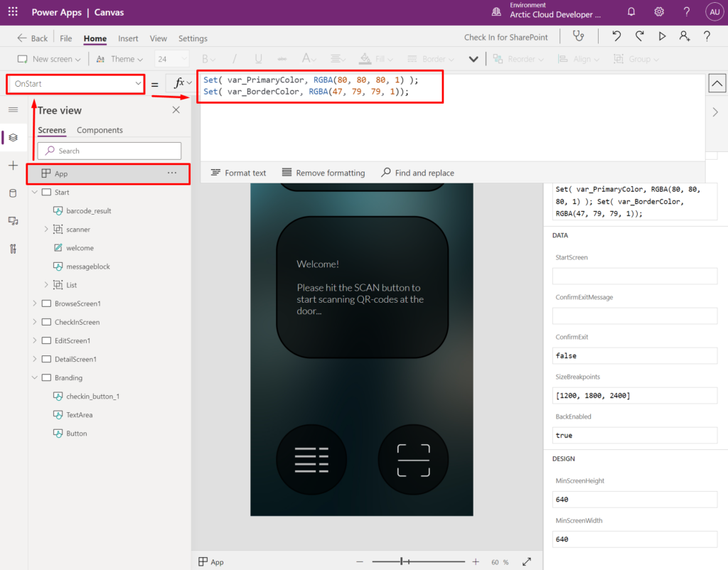Preview the app with play icon

(x=662, y=36)
